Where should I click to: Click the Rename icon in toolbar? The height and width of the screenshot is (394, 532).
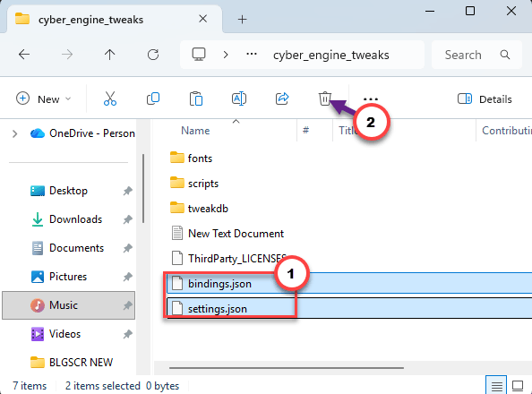[239, 98]
